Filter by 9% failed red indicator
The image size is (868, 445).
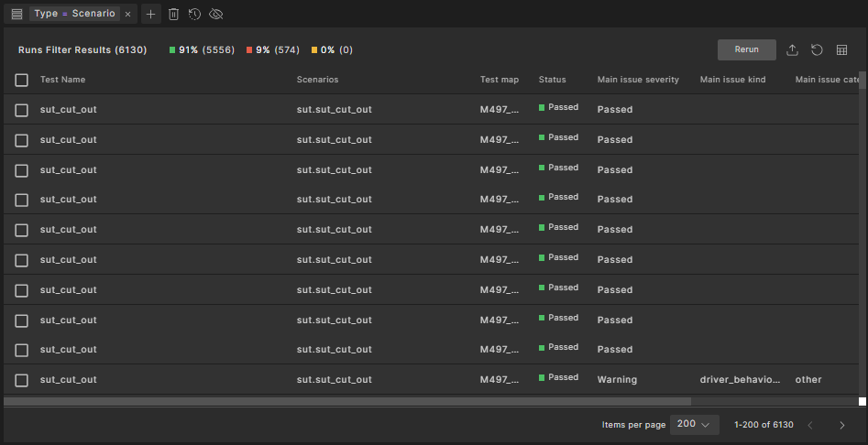(x=272, y=49)
